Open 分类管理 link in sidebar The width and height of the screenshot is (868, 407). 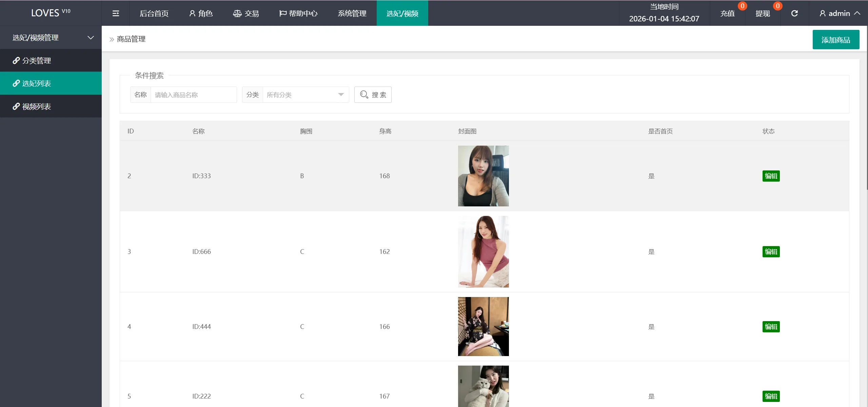pyautogui.click(x=36, y=60)
